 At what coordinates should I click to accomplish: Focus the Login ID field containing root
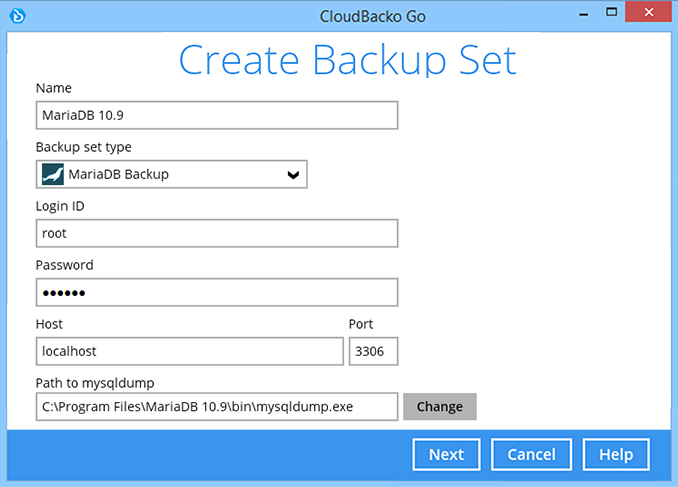pyautogui.click(x=217, y=233)
